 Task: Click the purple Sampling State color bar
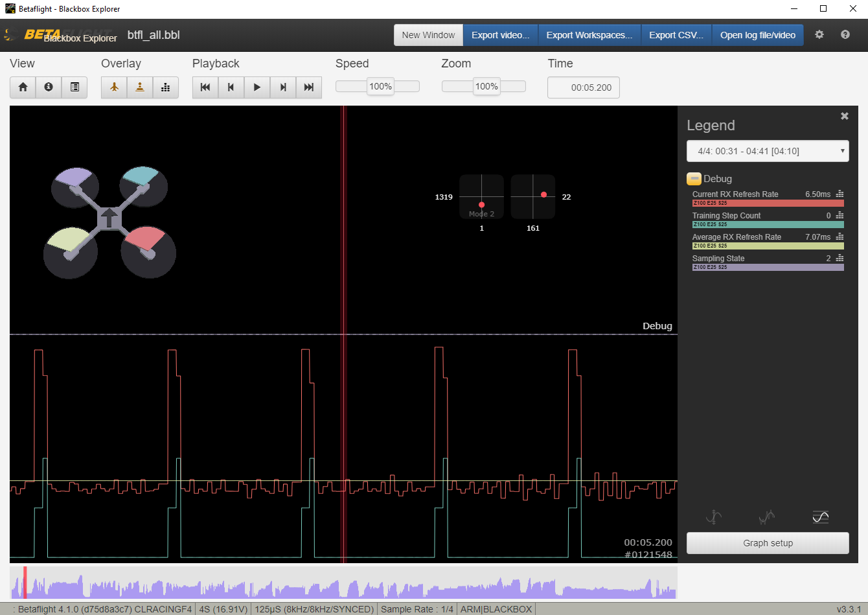[x=768, y=267]
